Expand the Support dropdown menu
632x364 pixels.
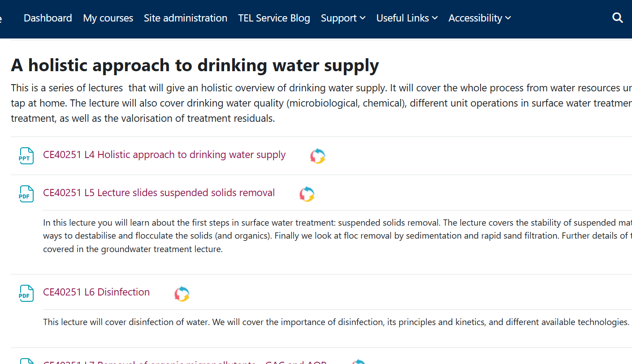(x=343, y=18)
